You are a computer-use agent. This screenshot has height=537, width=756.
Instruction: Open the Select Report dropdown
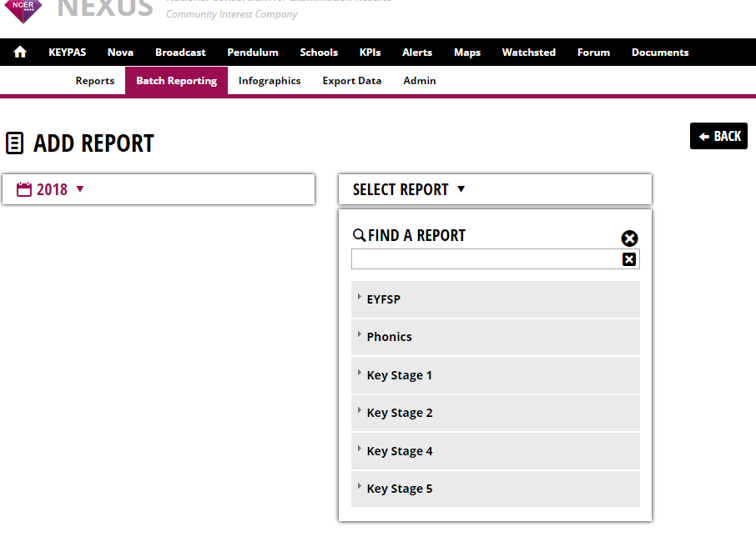[x=495, y=189]
